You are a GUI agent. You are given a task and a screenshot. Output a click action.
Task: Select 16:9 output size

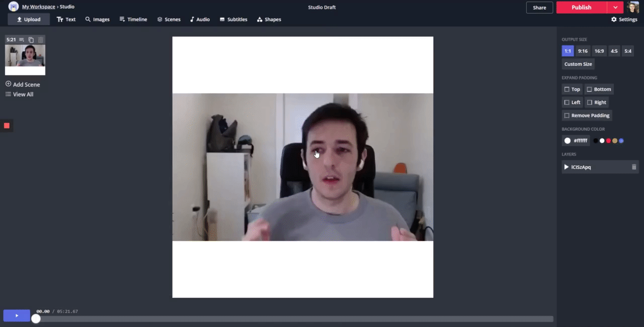click(599, 51)
